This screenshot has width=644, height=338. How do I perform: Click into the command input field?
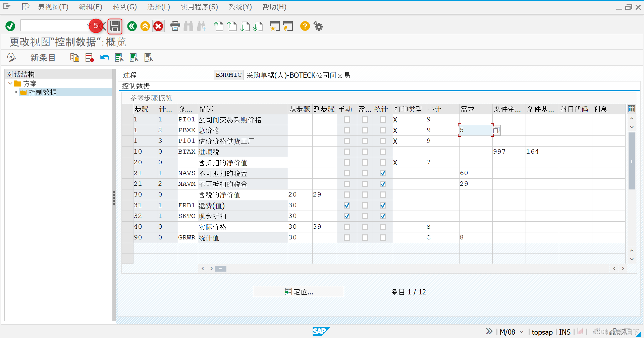click(x=54, y=25)
